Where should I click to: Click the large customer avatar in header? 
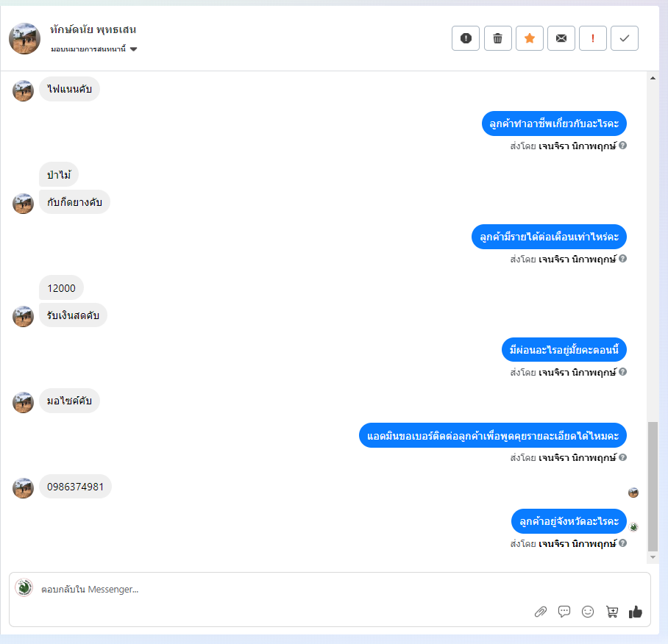click(x=25, y=38)
